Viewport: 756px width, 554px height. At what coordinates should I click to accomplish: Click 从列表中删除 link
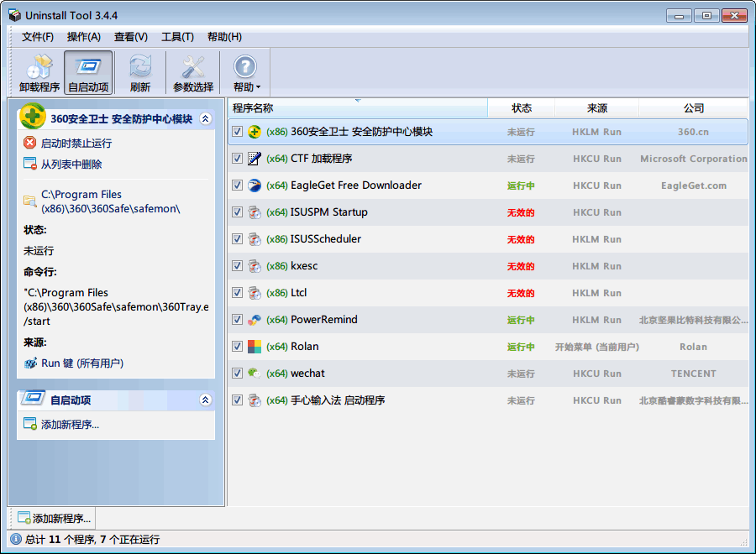click(x=71, y=165)
